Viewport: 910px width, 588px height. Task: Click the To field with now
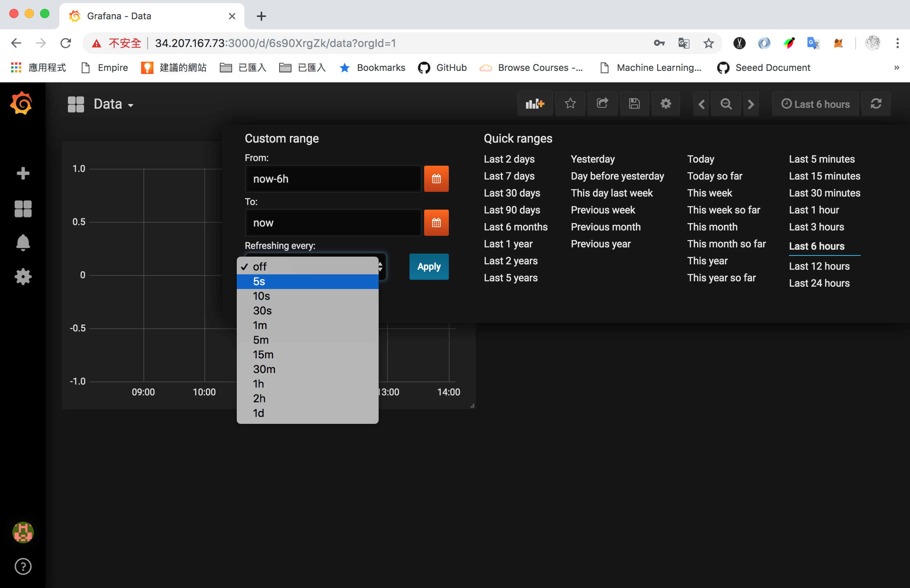333,223
